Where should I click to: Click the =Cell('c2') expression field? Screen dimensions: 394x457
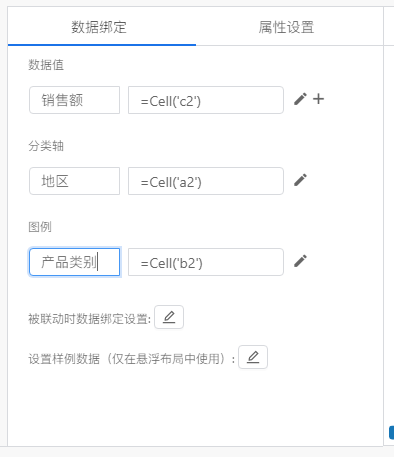click(x=206, y=100)
